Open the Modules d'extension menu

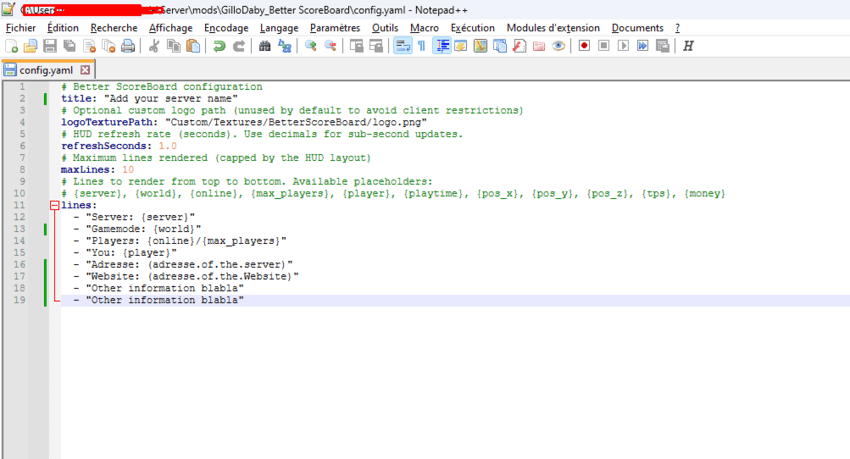(x=553, y=28)
